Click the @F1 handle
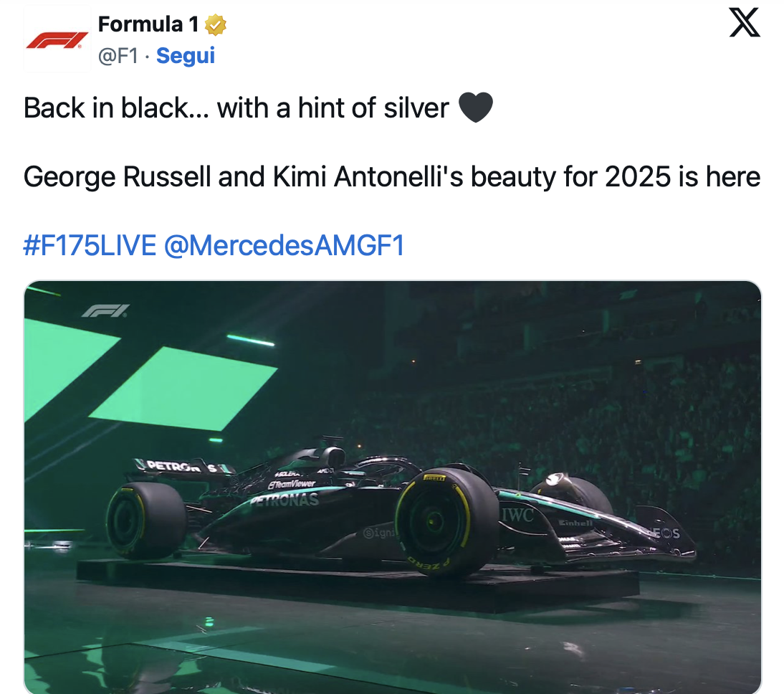 point(118,55)
